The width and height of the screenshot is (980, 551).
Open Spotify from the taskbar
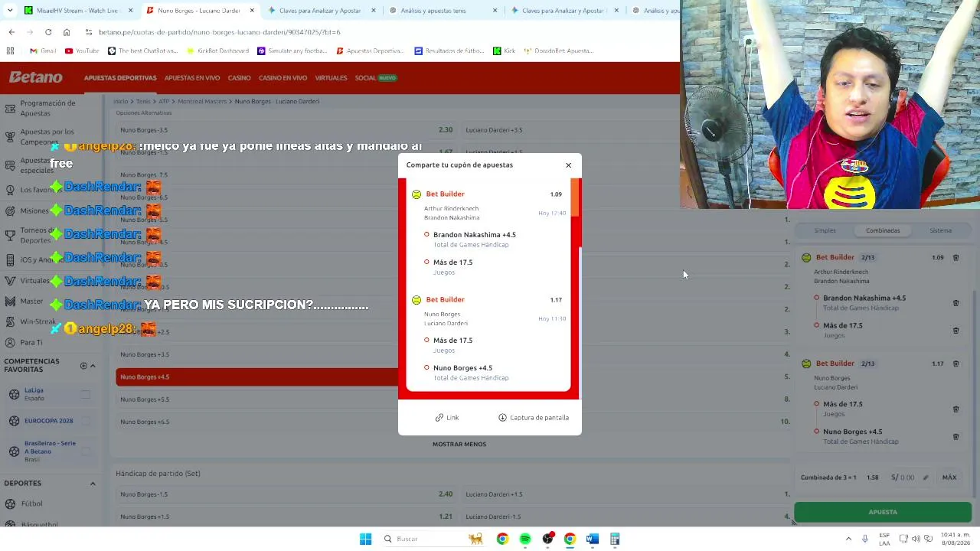(x=525, y=539)
